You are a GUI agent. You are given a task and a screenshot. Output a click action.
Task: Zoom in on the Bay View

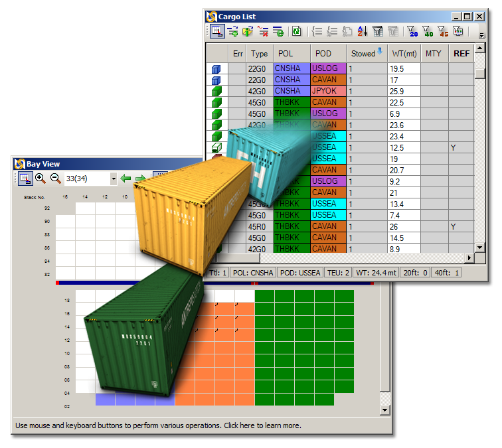(41, 179)
